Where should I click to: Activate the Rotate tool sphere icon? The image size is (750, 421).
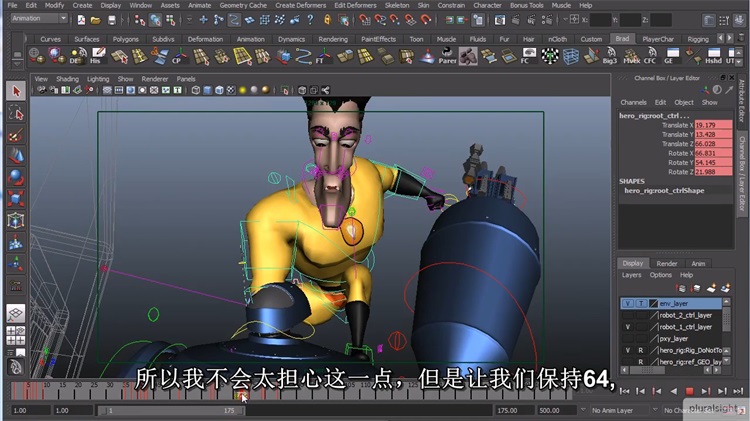tap(16, 177)
